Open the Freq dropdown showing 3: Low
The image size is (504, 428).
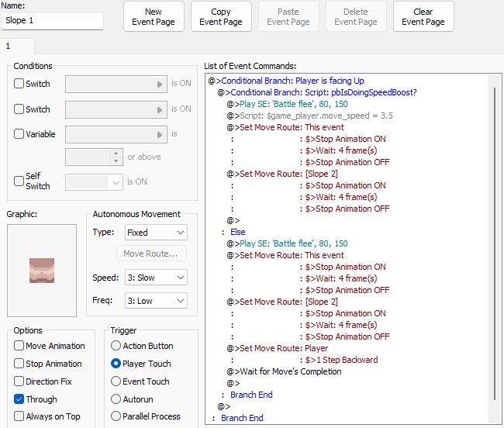156,301
